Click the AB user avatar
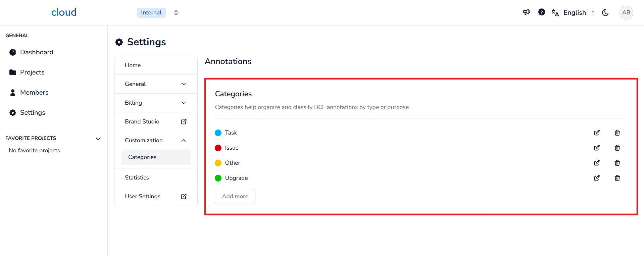 click(626, 13)
